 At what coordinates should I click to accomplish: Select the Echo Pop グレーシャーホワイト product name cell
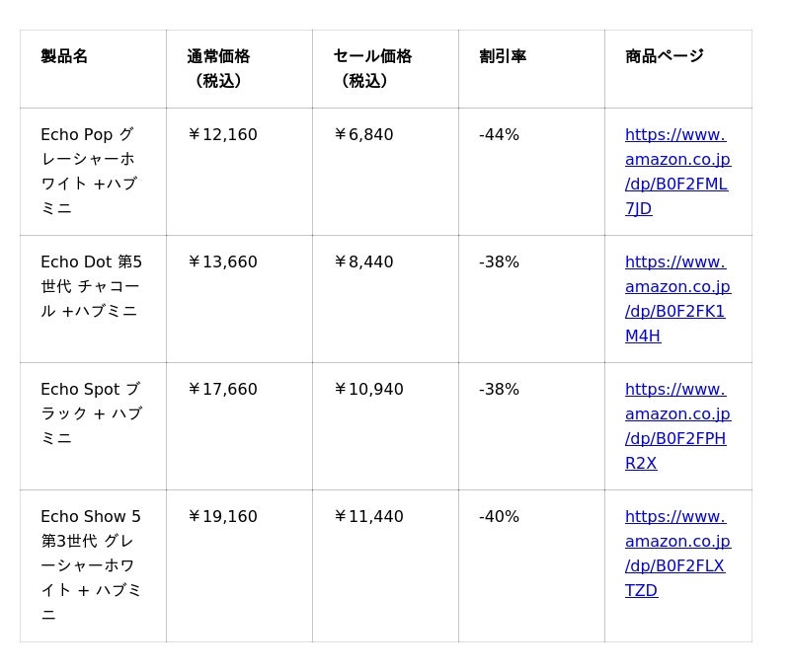coord(89,171)
